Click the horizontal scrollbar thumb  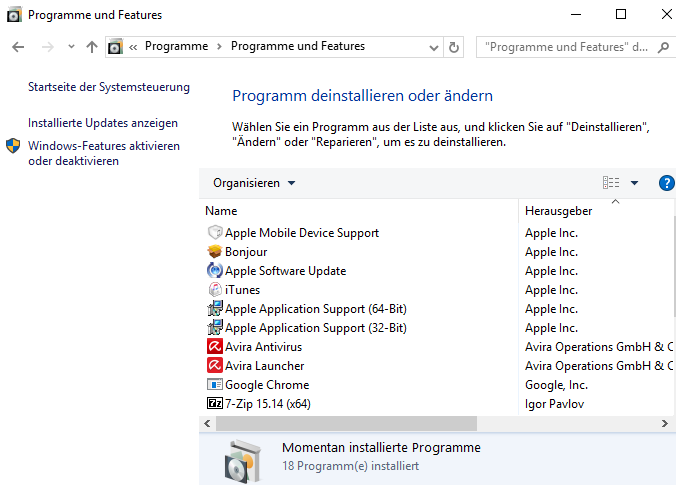346,423
